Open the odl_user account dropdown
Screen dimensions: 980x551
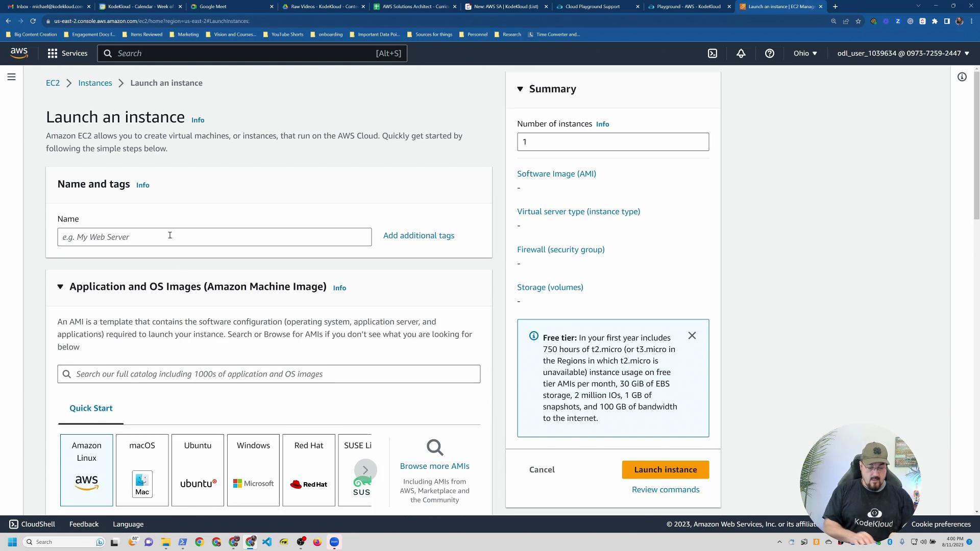903,53
